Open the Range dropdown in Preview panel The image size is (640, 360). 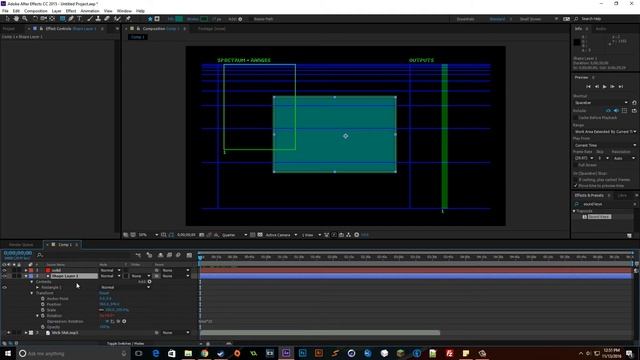pyautogui.click(x=604, y=131)
